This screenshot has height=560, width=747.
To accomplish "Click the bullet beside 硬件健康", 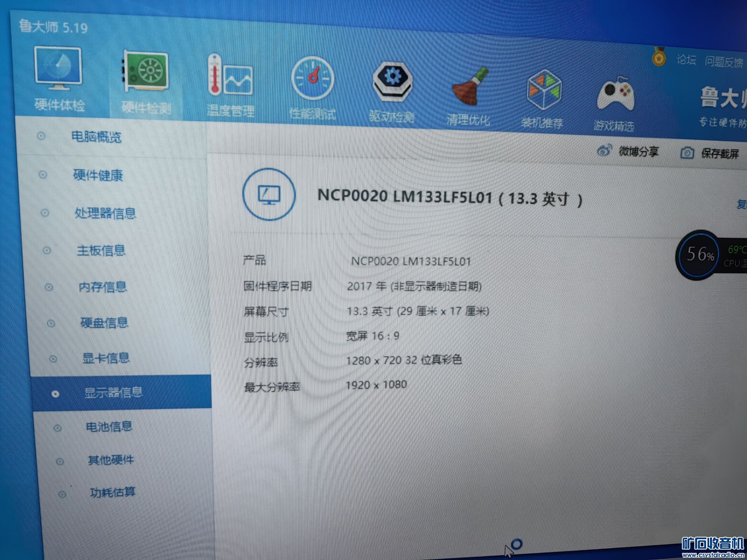I will [43, 175].
